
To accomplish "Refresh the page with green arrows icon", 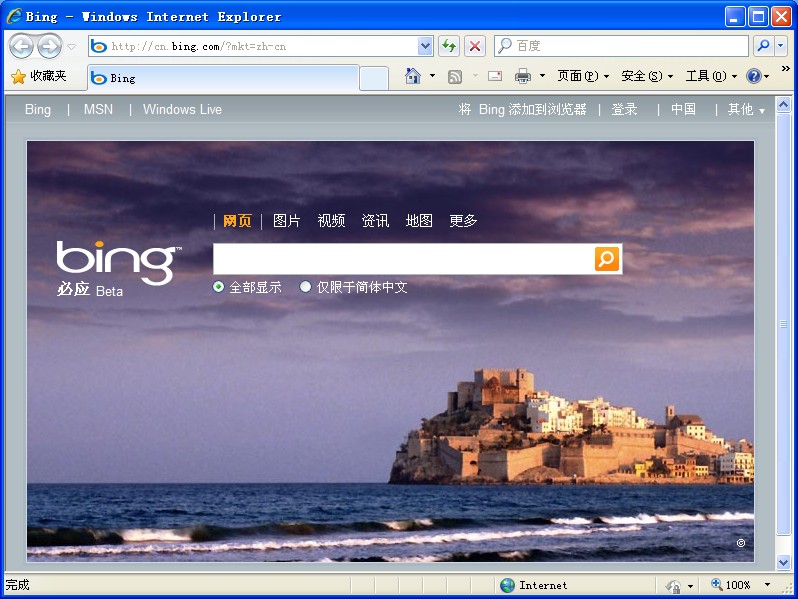I will (448, 46).
